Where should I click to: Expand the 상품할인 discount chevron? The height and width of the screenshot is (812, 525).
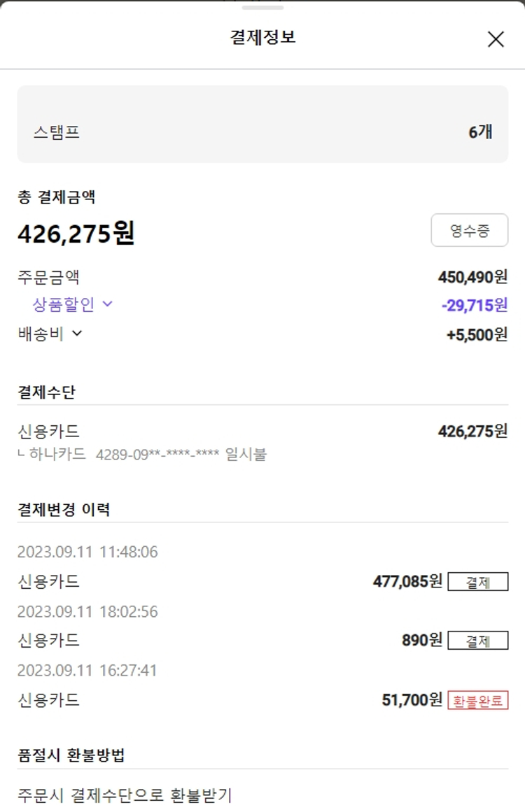108,304
